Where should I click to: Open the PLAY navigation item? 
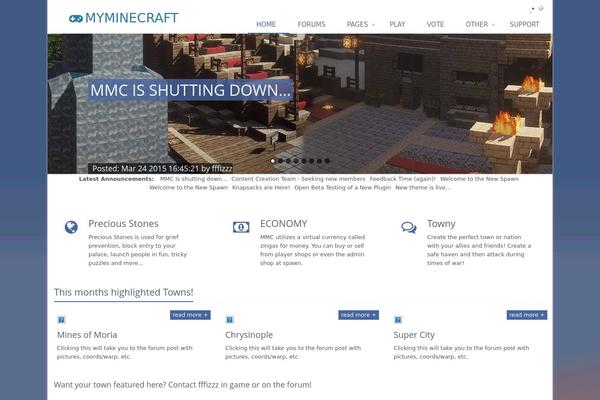coord(397,24)
